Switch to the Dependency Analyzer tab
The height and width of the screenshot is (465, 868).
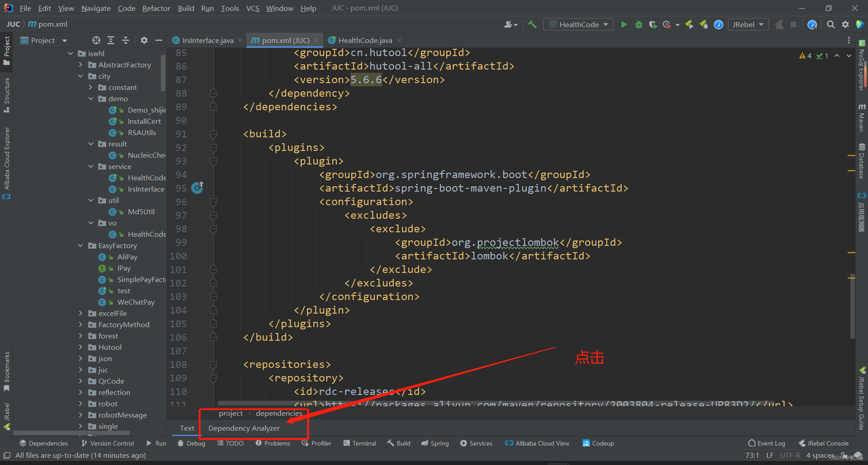(244, 428)
